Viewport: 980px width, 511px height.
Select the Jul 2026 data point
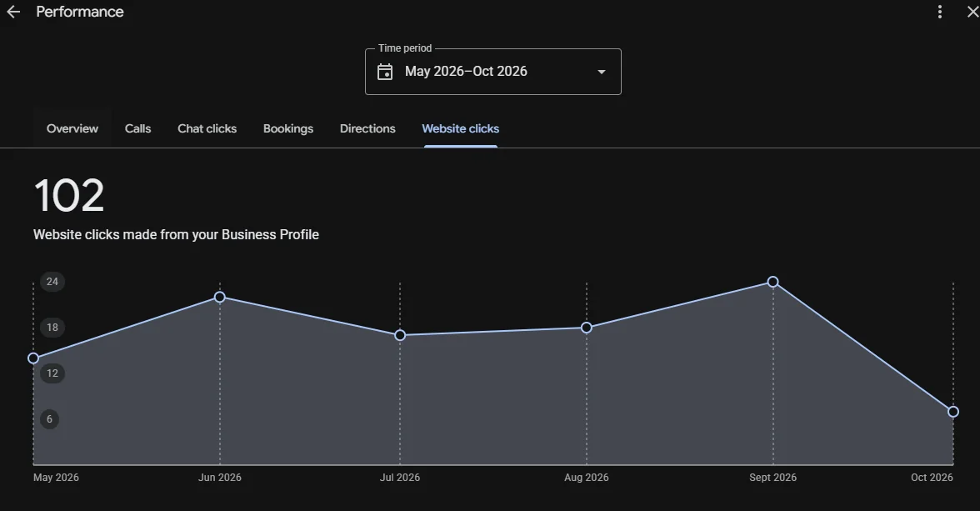pos(400,335)
